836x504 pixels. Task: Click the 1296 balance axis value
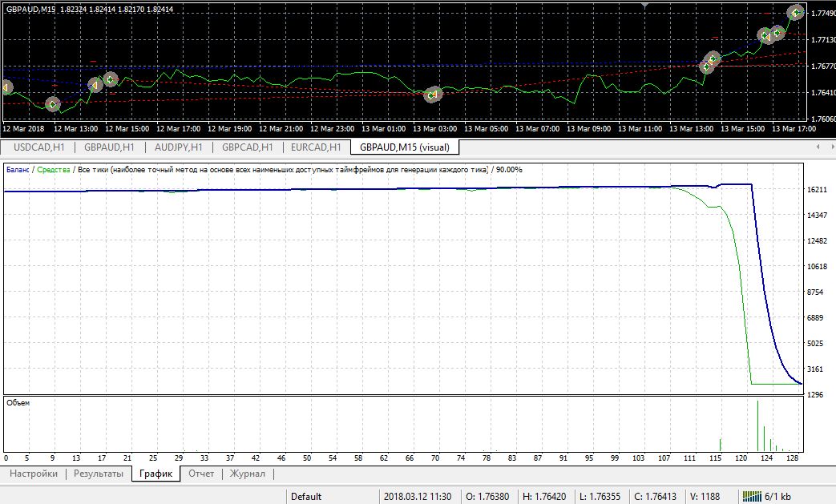[815, 394]
